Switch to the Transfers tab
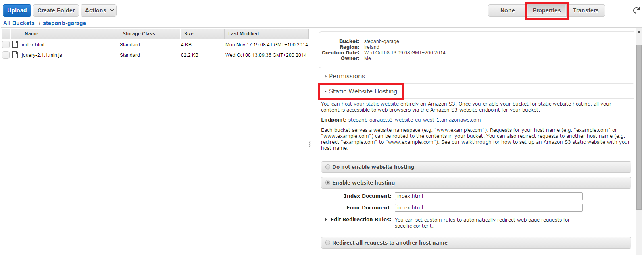Screen dimensions: 644x255 point(586,10)
